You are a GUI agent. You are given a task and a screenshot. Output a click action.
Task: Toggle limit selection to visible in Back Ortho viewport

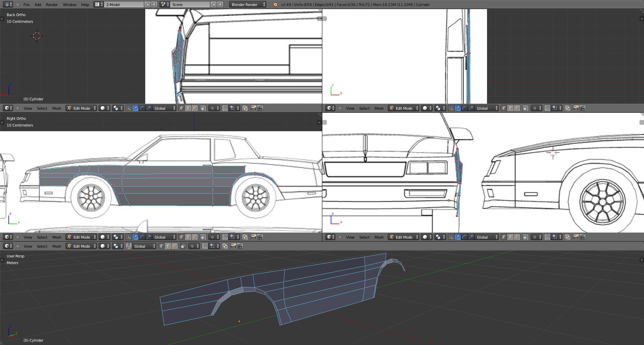pyautogui.click(x=203, y=108)
